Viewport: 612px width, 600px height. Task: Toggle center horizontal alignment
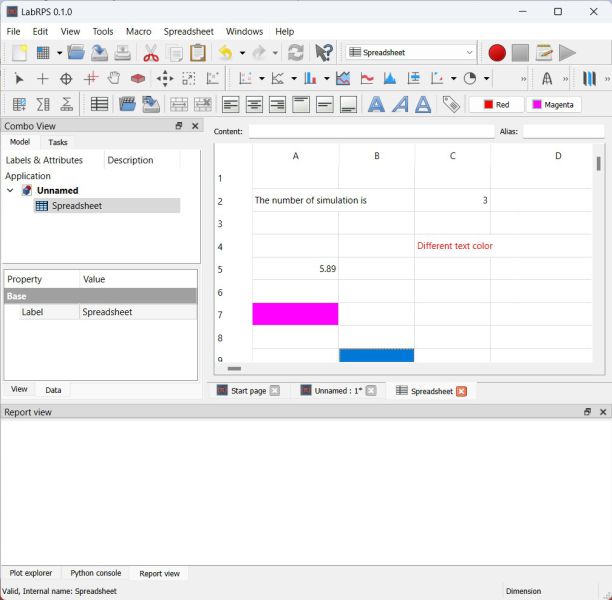point(254,105)
